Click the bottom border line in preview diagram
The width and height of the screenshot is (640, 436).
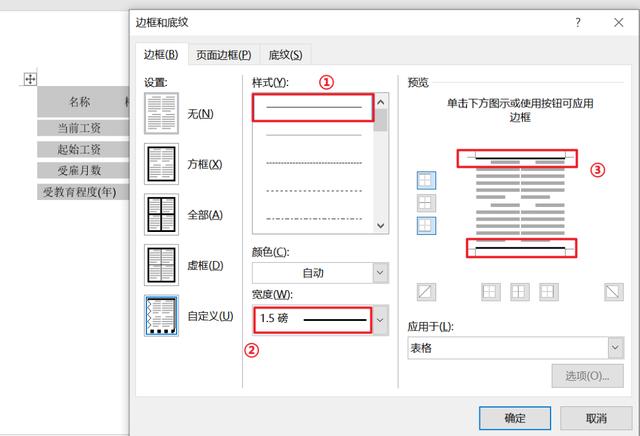pyautogui.click(x=520, y=248)
